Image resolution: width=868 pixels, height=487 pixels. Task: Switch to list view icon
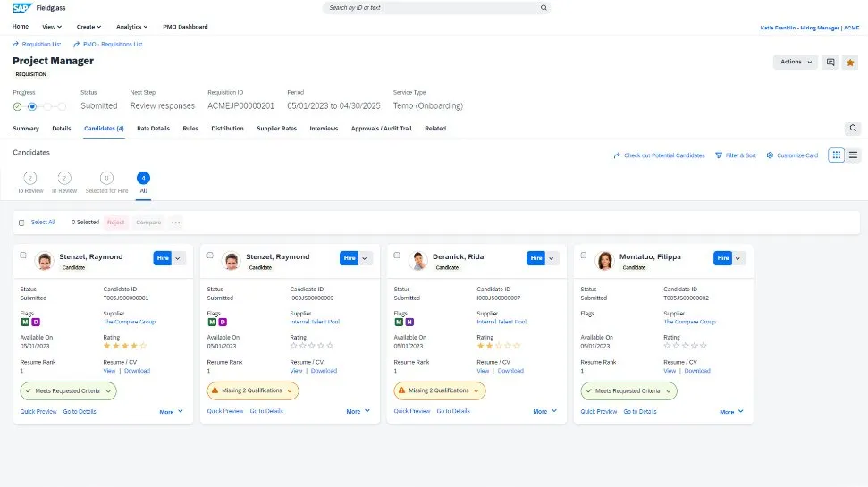coord(853,155)
